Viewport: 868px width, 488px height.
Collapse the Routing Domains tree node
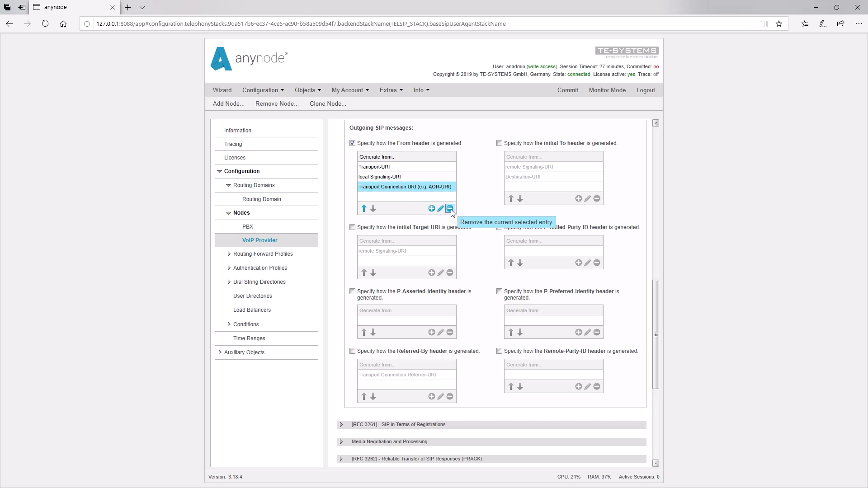pyautogui.click(x=229, y=185)
